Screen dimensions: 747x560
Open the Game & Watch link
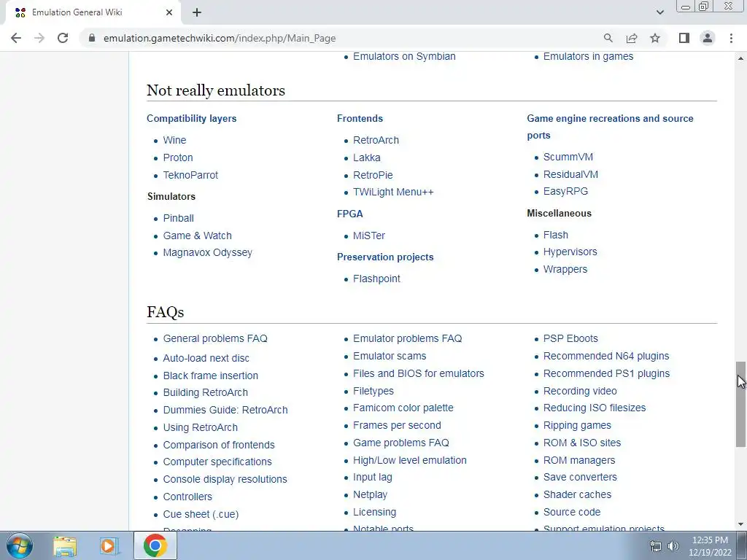point(197,236)
